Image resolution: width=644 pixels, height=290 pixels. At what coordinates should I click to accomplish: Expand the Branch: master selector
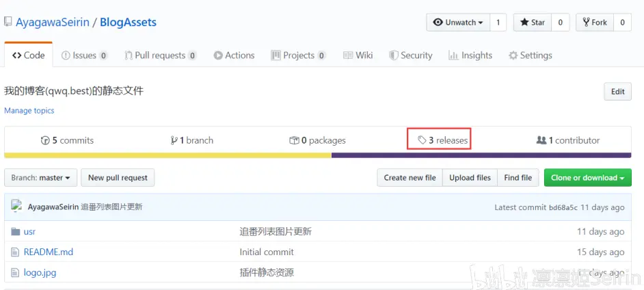pos(40,178)
